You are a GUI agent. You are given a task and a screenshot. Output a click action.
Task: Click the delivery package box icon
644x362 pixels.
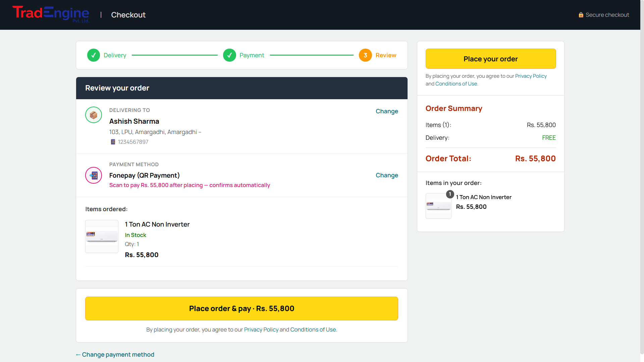[x=94, y=115]
